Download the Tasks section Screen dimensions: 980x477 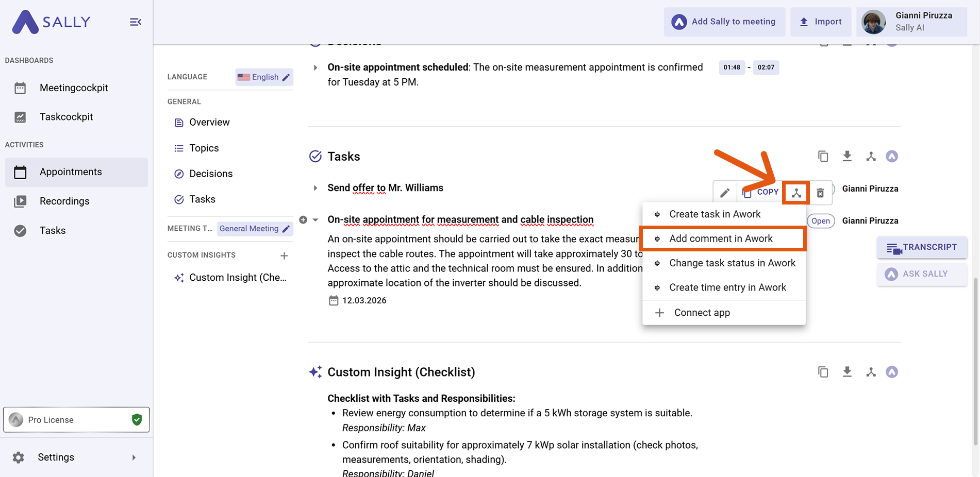[x=847, y=156]
